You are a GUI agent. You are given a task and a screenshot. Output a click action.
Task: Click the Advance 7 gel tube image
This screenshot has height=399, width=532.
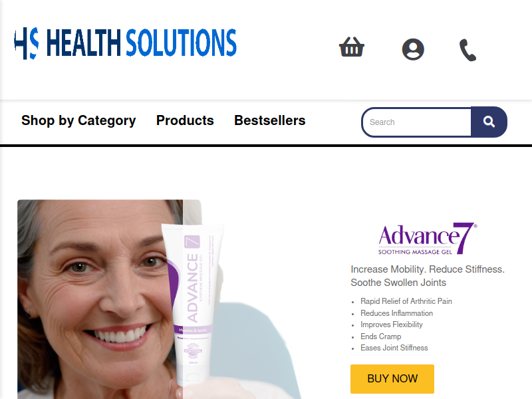coord(192,305)
